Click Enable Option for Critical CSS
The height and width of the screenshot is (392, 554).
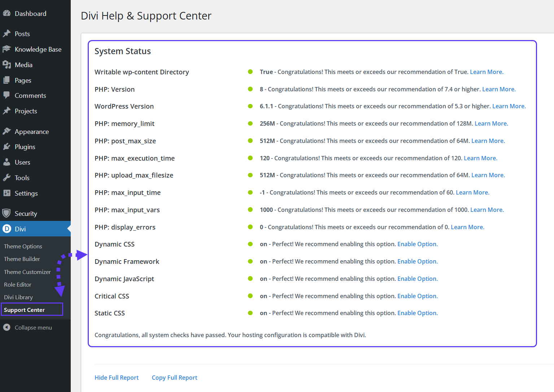pos(418,296)
